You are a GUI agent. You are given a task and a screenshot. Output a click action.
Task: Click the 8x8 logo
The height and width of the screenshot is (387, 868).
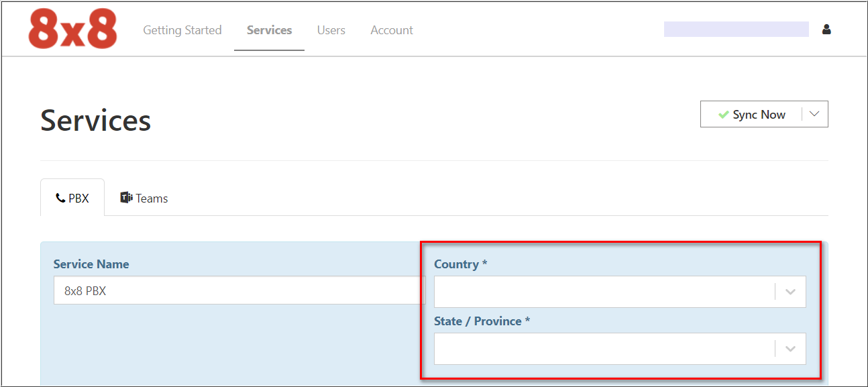tap(72, 30)
